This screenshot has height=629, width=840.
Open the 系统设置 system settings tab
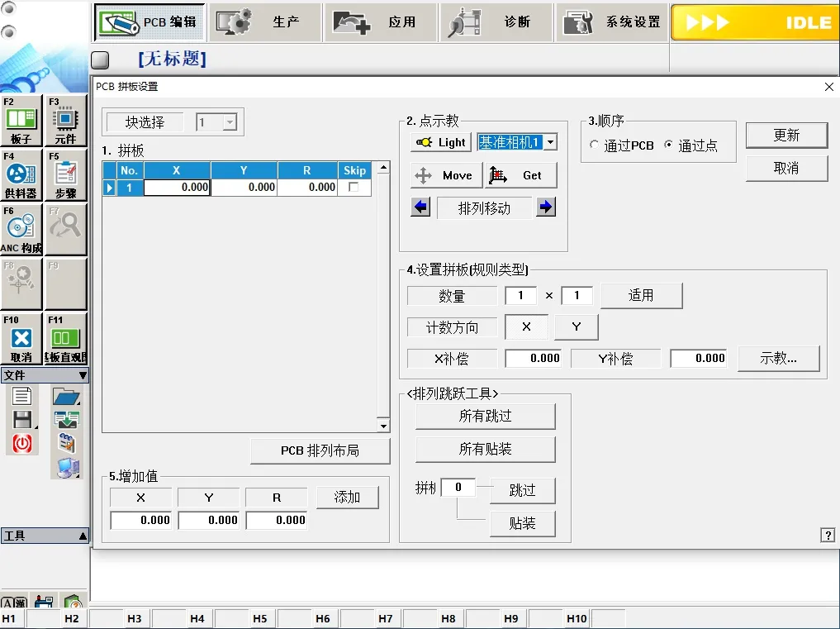(x=612, y=22)
